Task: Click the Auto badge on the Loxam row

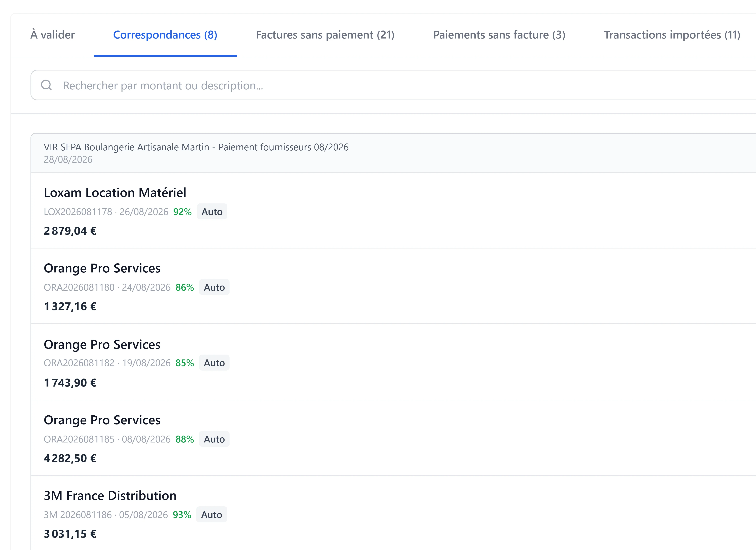Action: click(x=212, y=212)
